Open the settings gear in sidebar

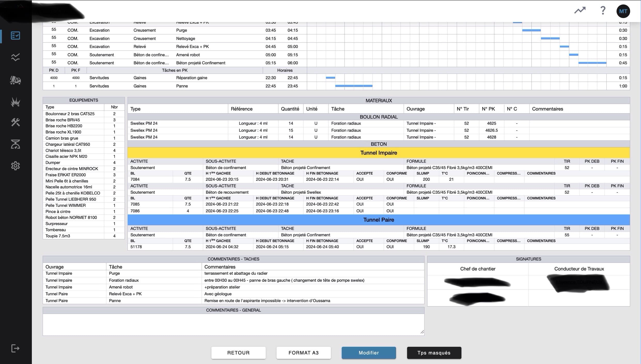[15, 166]
